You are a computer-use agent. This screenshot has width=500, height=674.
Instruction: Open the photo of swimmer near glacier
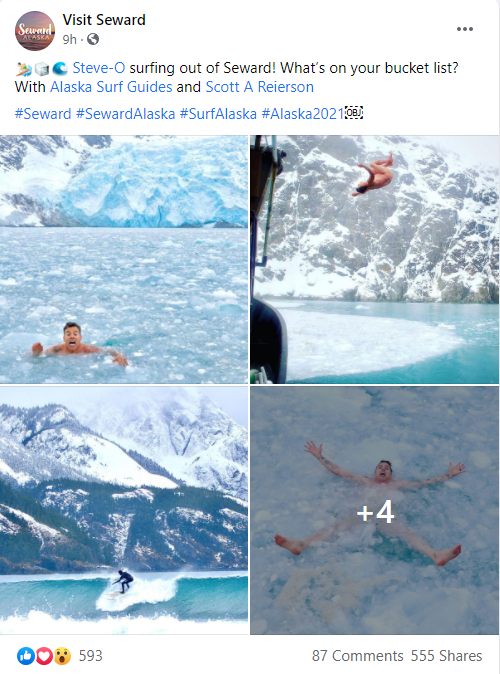[124, 259]
